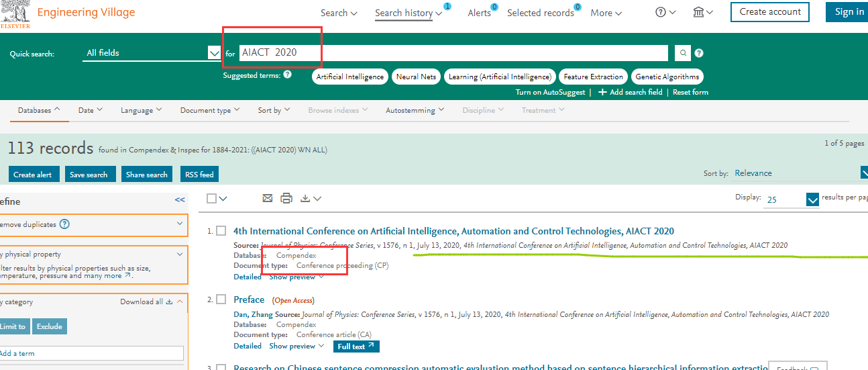Expand the Remove duplicates section
This screenshot has width=868, height=370.
180,224
